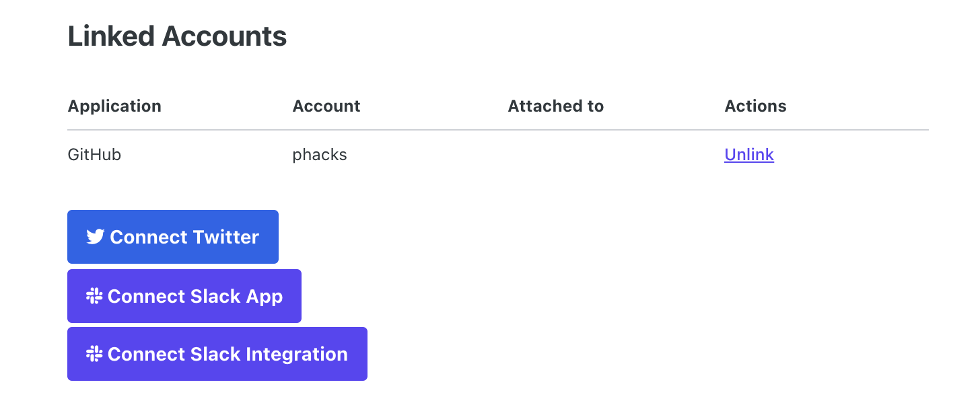Unlink the GitHub account

pyautogui.click(x=749, y=155)
